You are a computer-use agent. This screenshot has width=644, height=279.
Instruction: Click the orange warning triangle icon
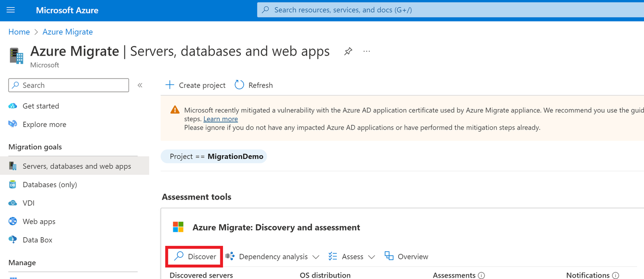pos(175,110)
